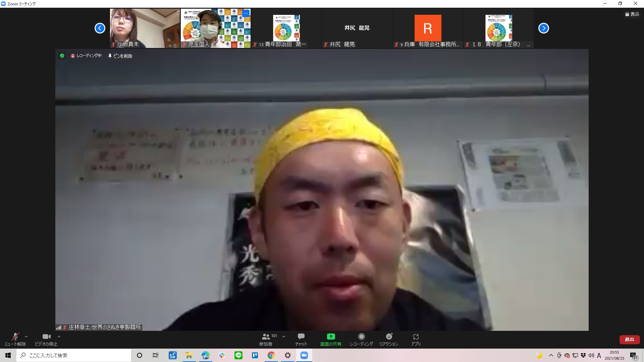Open Microsoft Edge from taskbar
Viewport: 644px width, 362px height.
(206, 355)
